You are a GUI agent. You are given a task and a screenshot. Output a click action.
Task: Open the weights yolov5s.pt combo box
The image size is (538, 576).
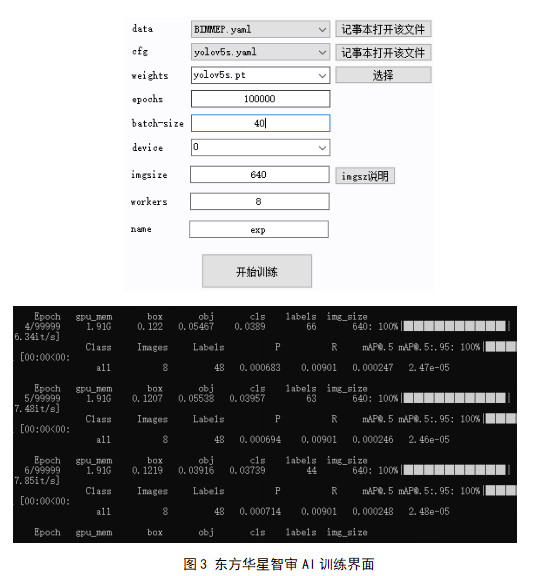[260, 75]
